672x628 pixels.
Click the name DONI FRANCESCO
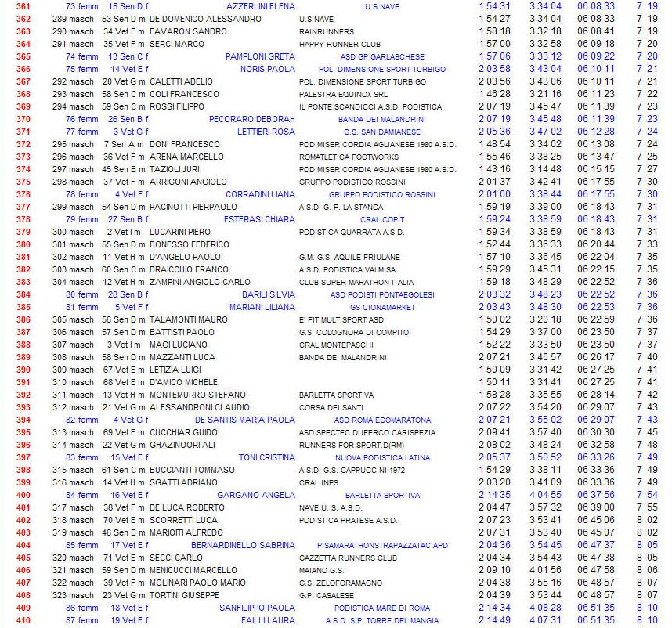point(184,144)
